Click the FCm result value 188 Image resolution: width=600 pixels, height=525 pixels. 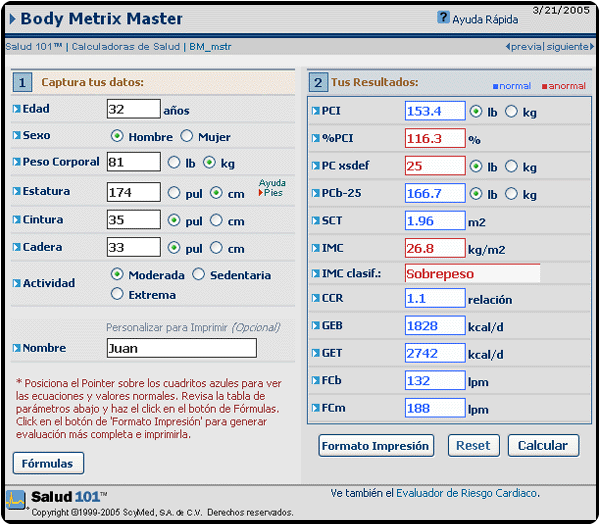pyautogui.click(x=435, y=408)
